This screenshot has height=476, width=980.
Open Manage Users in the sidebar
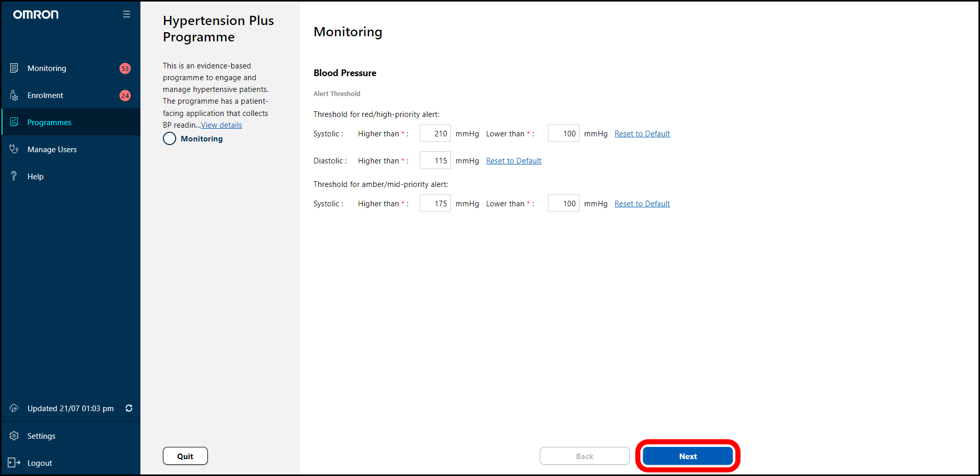52,150
